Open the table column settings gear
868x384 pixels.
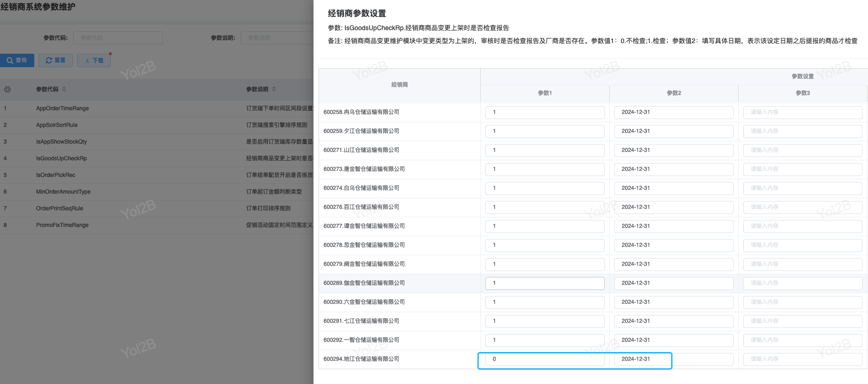7,89
